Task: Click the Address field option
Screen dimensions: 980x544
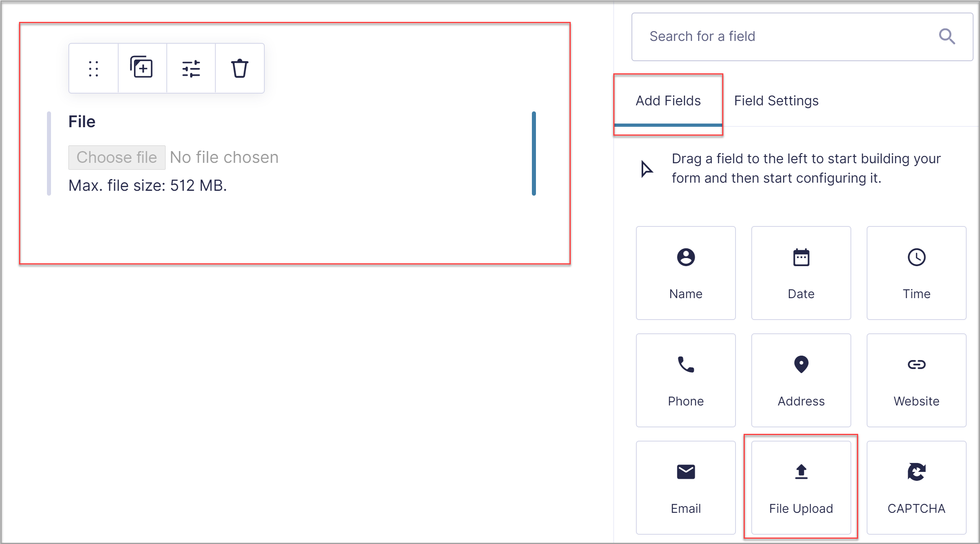Action: 801,380
